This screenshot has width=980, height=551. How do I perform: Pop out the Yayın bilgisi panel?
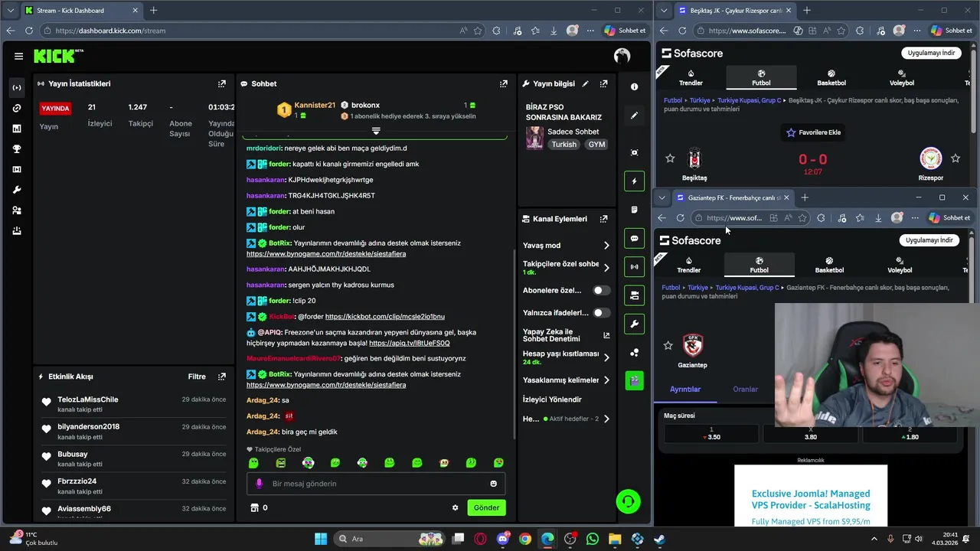604,83
